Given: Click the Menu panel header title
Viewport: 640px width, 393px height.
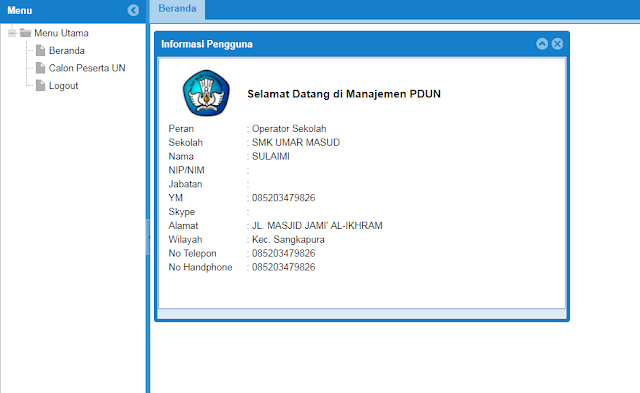Looking at the screenshot, I should pos(20,11).
